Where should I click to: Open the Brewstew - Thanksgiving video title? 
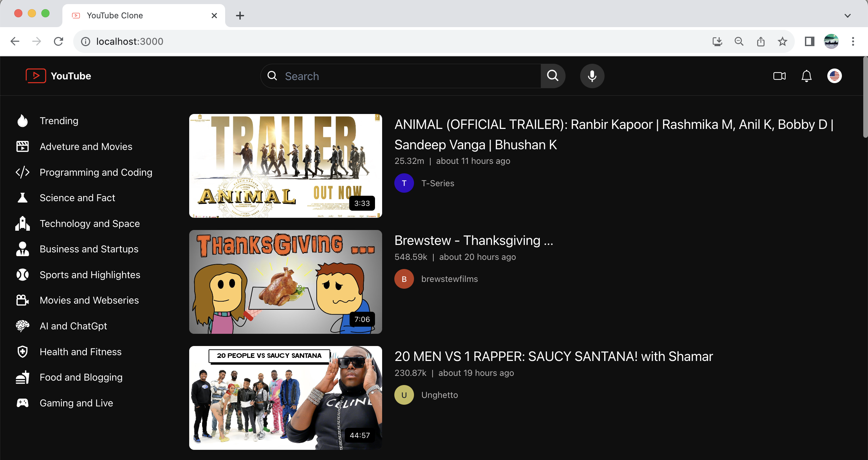[x=474, y=241]
